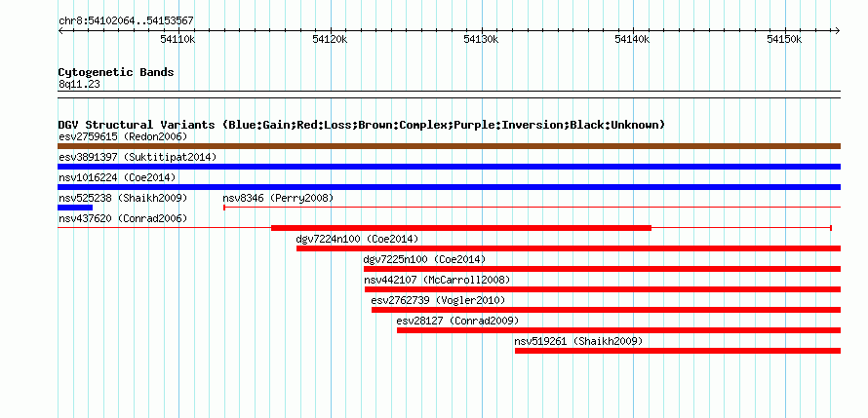Click the esv2762739 (Vogler2010) label
Screen dimensions: 868x418
[x=438, y=300]
